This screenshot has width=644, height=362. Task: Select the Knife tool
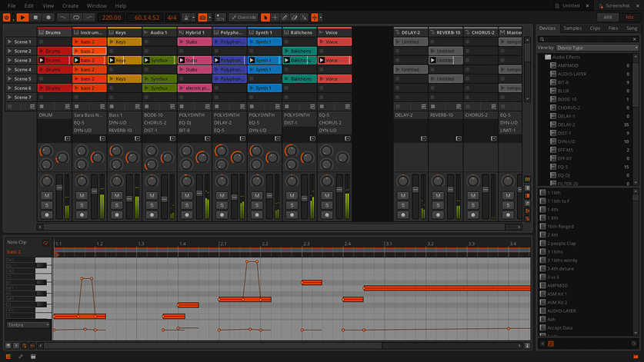tap(305, 17)
